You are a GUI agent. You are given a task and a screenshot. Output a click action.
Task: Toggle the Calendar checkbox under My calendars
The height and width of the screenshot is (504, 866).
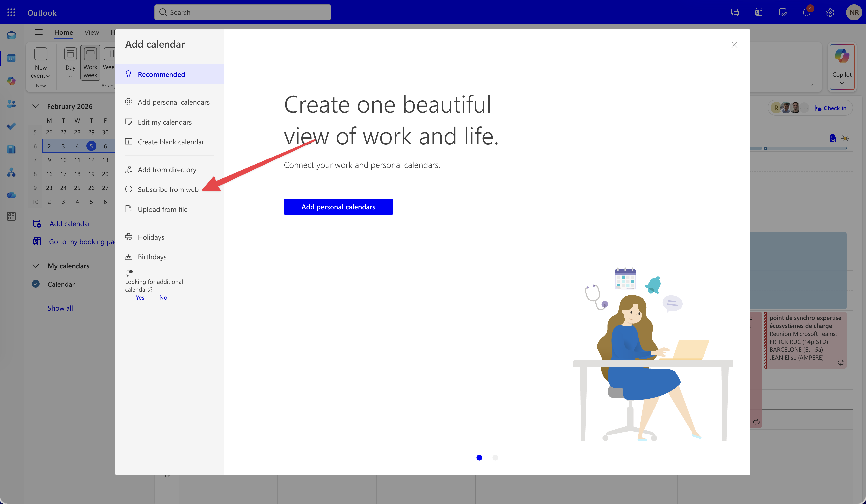click(36, 284)
